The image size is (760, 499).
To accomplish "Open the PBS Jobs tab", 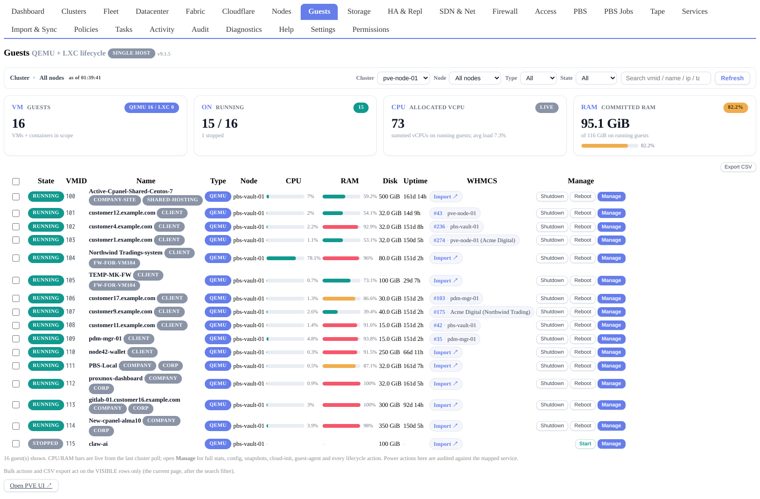I will [x=618, y=11].
